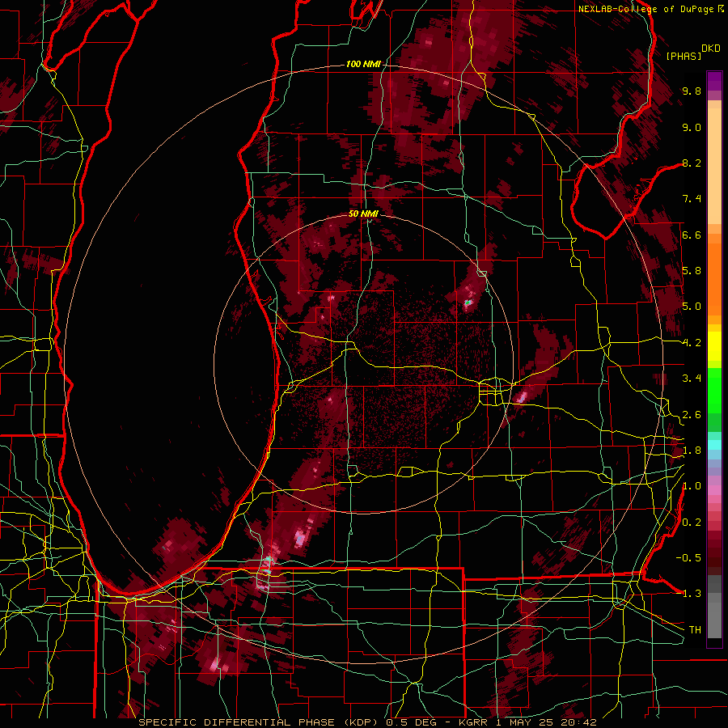This screenshot has height=728, width=728.
Task: Click the 5.8 value on the color scale
Action: click(x=692, y=271)
